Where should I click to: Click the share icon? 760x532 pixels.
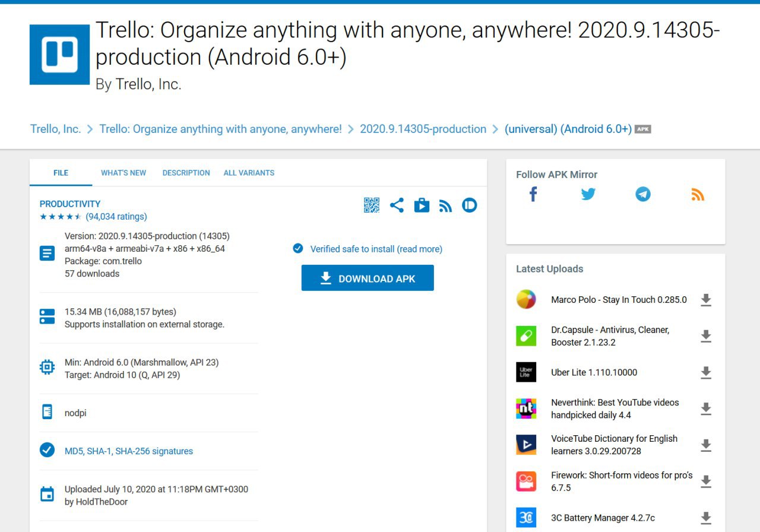point(397,205)
